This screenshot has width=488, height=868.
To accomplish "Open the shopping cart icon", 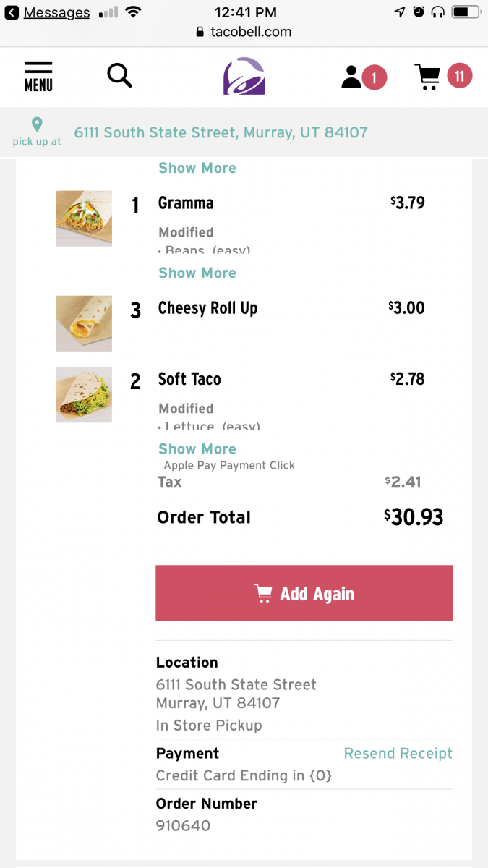I will [427, 77].
